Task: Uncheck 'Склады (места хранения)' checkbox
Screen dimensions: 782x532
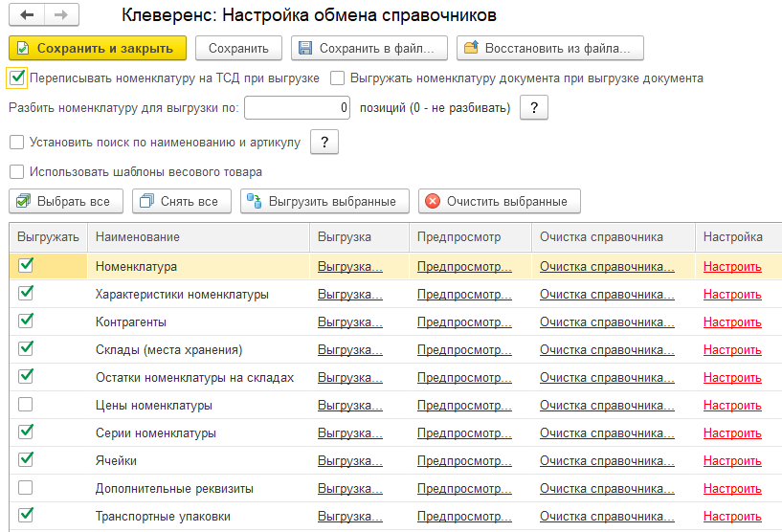Action: tap(26, 349)
